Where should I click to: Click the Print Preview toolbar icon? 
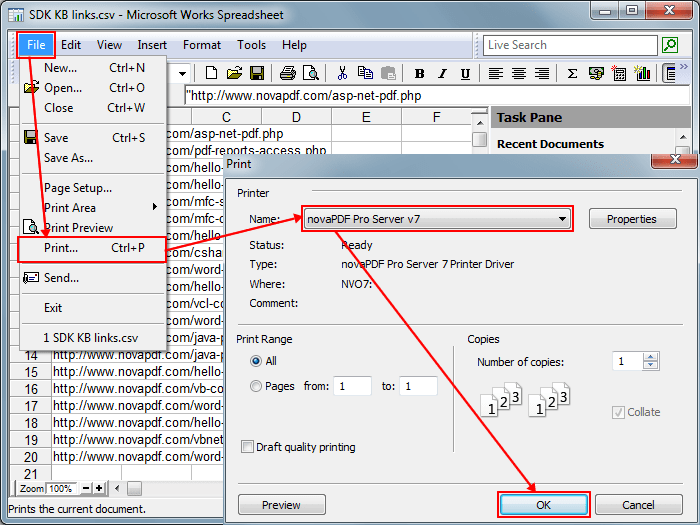tap(310, 73)
